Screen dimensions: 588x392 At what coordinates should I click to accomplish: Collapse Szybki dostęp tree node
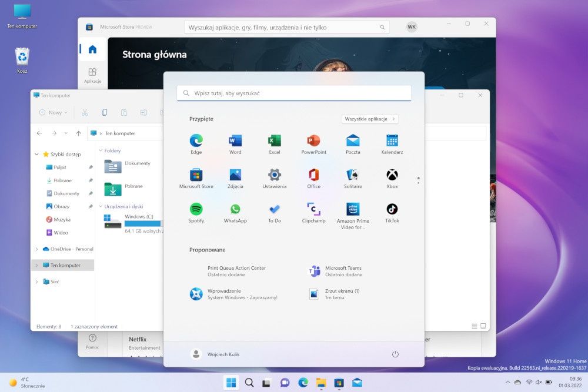pos(36,154)
